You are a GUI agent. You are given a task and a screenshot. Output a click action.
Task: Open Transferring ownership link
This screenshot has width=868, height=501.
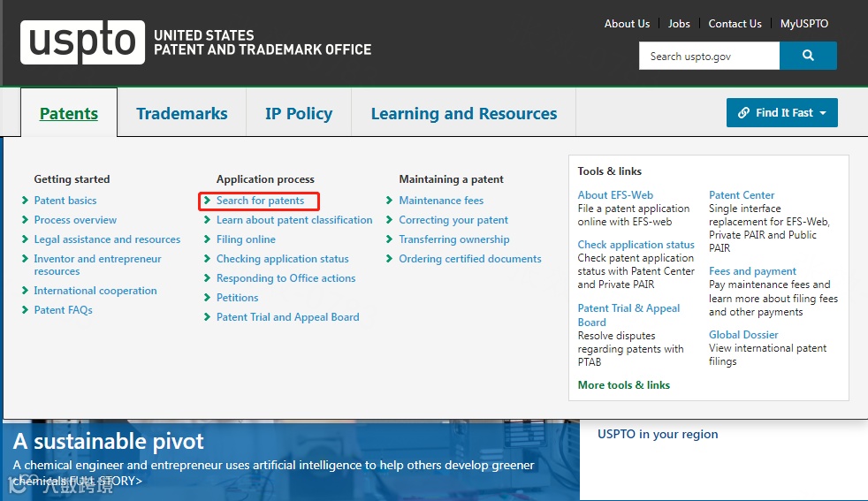click(x=454, y=239)
